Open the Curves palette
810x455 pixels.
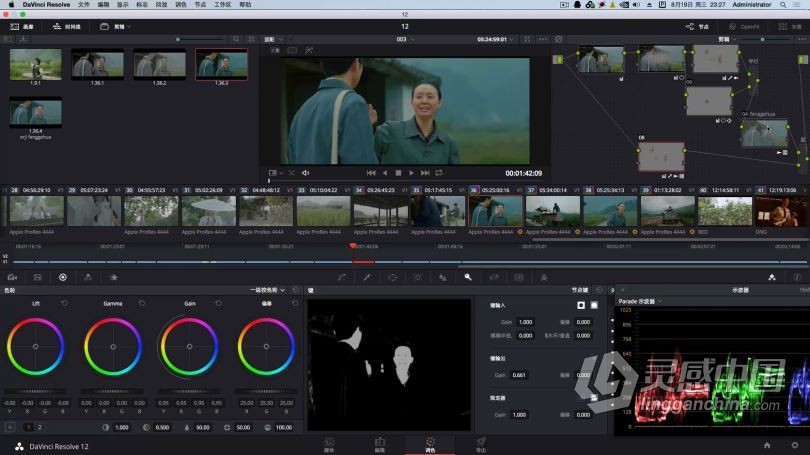(341, 277)
